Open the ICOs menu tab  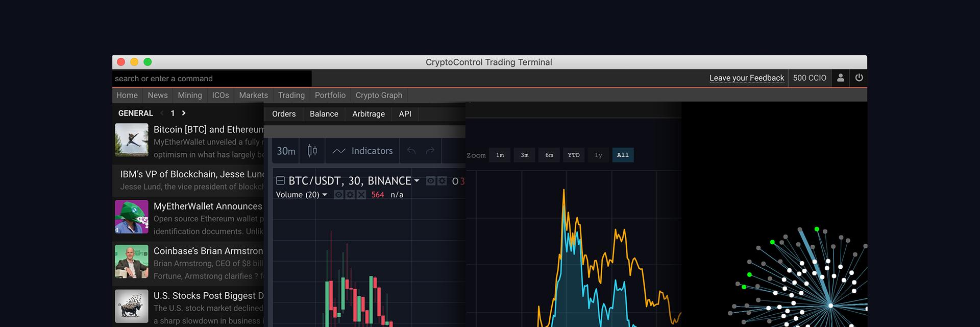click(220, 95)
